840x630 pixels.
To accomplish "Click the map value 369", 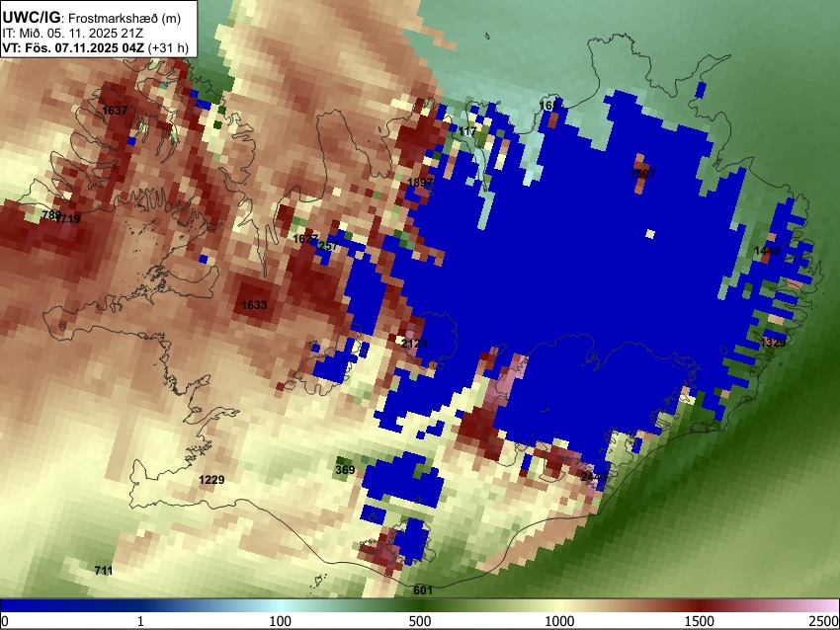I will (x=345, y=470).
